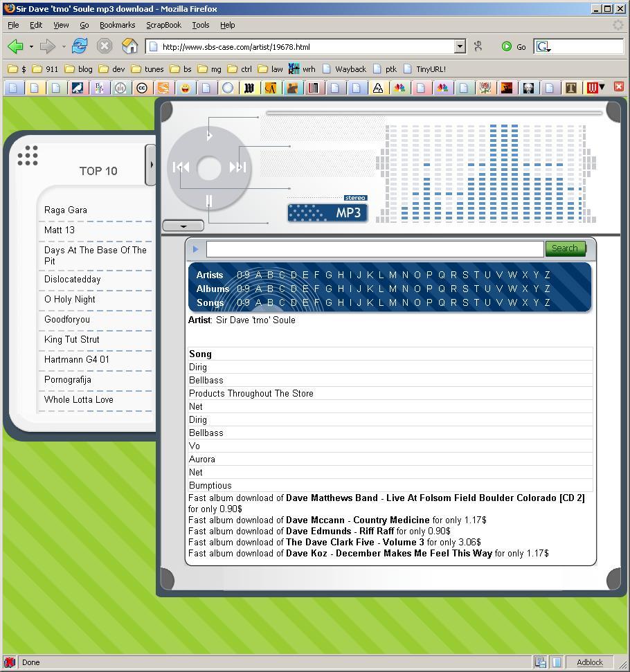The image size is (630, 672).
Task: Collapse the TOP 10 panel side arrow
Action: point(150,165)
